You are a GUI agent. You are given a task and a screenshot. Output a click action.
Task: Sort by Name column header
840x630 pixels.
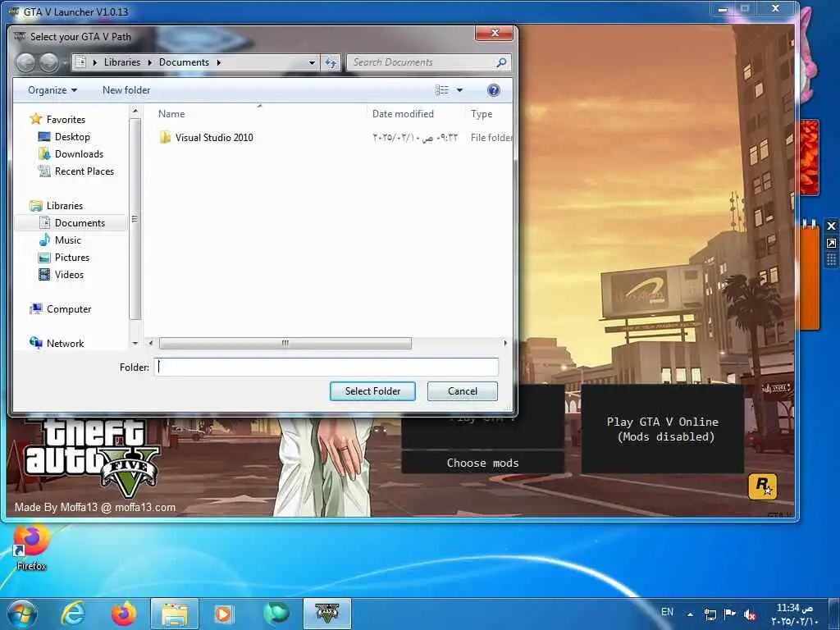171,113
